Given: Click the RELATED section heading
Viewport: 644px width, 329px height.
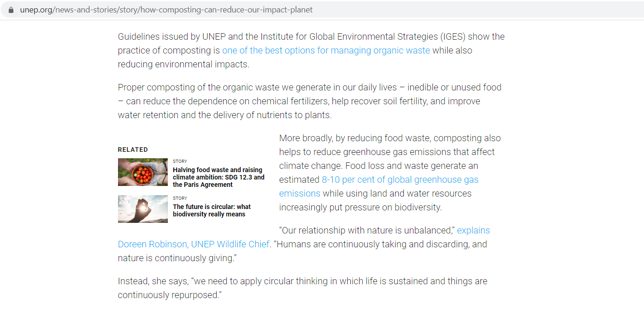Looking at the screenshot, I should pyautogui.click(x=133, y=150).
